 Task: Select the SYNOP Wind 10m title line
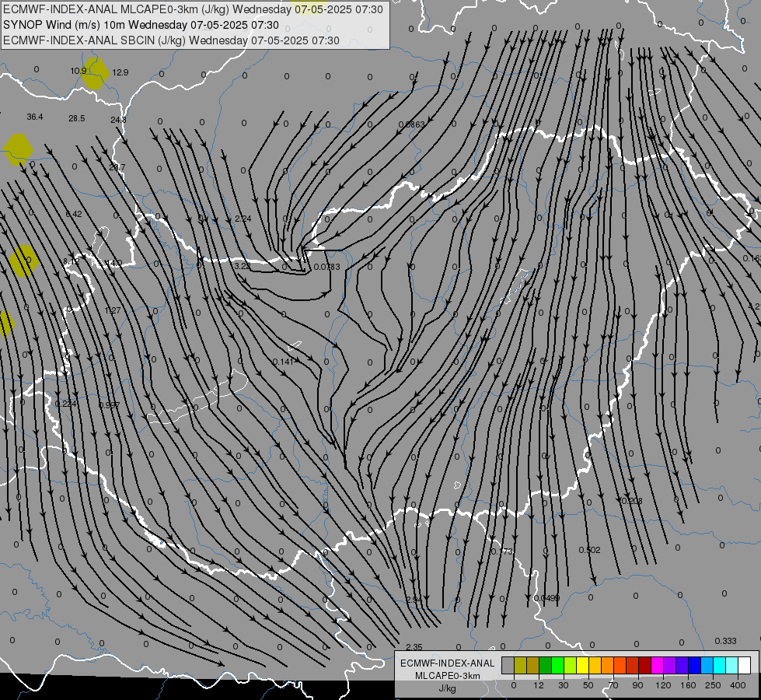[x=141, y=25]
